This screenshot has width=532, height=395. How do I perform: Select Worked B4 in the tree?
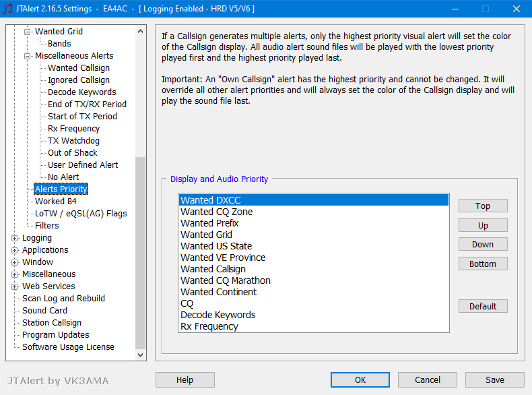pos(56,202)
